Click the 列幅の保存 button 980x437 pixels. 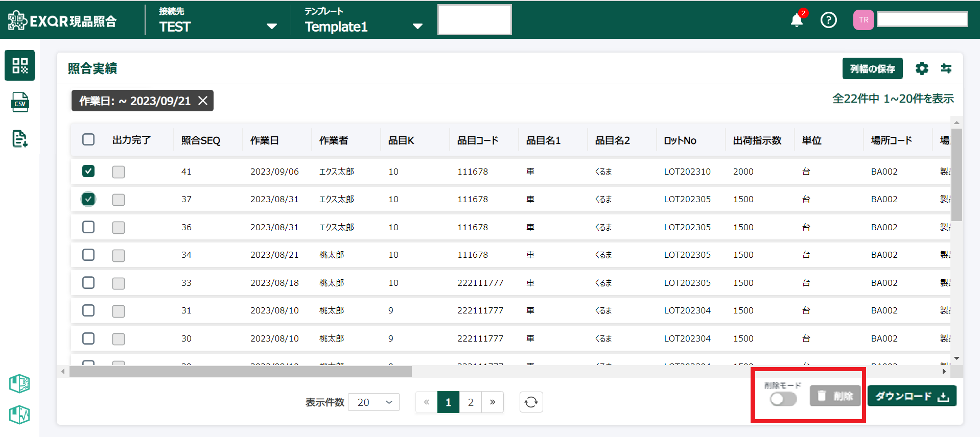point(872,68)
